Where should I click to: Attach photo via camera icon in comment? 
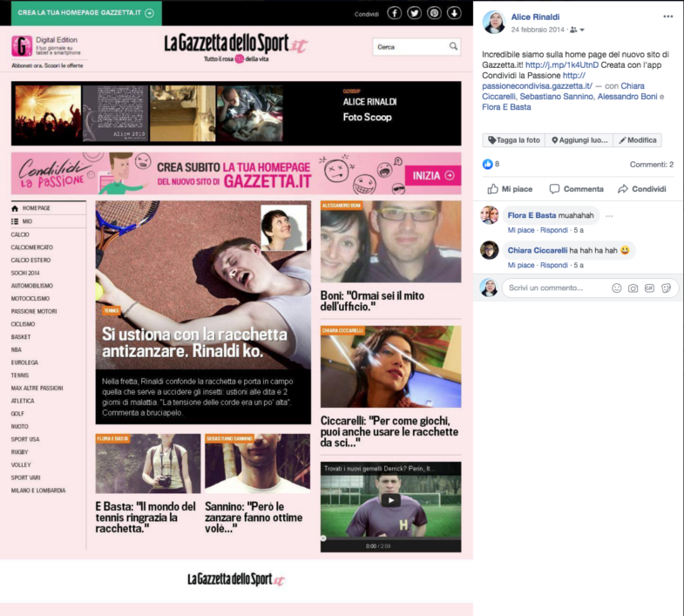tap(633, 288)
